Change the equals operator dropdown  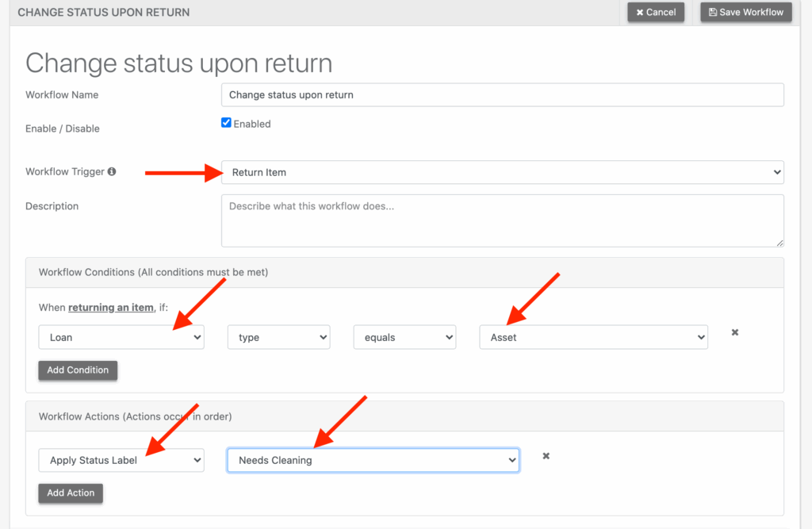(404, 337)
